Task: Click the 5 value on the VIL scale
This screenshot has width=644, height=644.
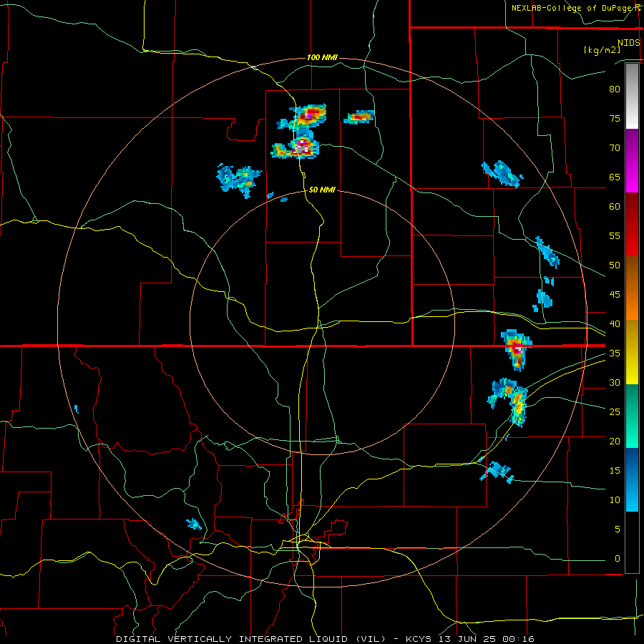Action: [x=618, y=530]
